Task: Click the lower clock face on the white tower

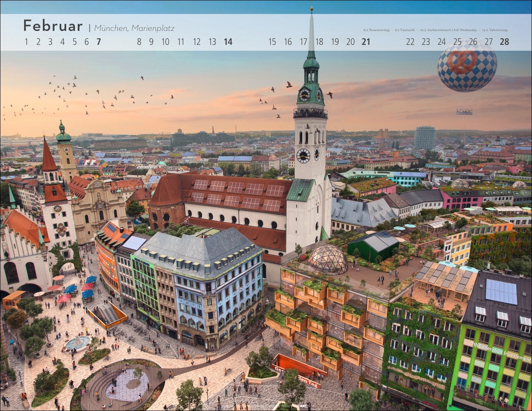Action: [303, 155]
